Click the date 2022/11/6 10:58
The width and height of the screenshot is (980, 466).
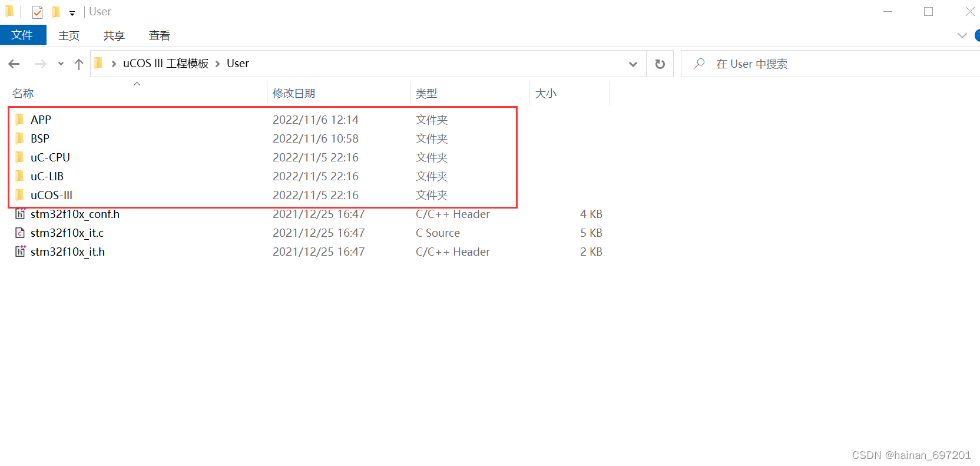pyautogui.click(x=316, y=138)
